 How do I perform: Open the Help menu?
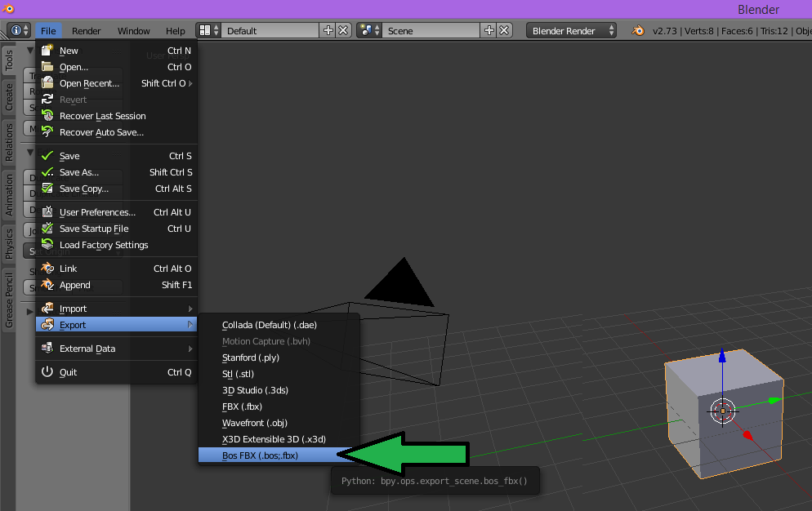pos(176,31)
